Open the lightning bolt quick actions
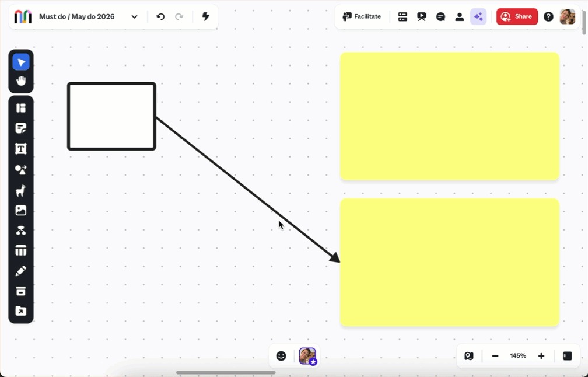Screen dimensions: 588x377 [x=205, y=16]
